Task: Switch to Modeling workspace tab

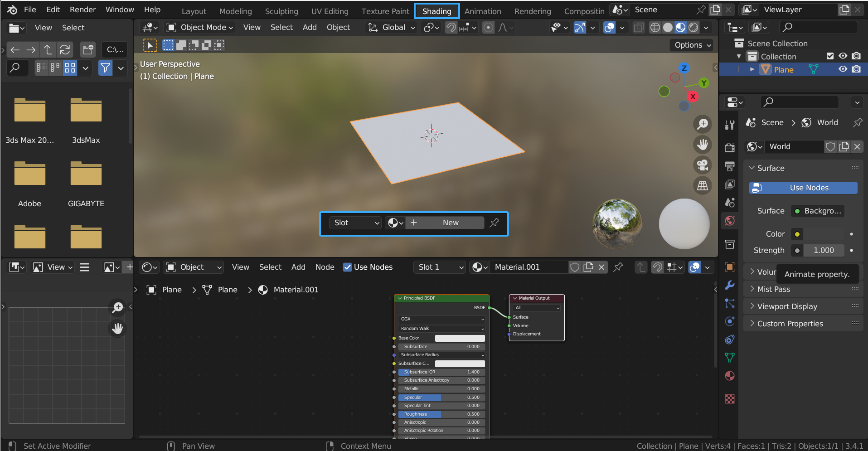Action: coord(235,11)
